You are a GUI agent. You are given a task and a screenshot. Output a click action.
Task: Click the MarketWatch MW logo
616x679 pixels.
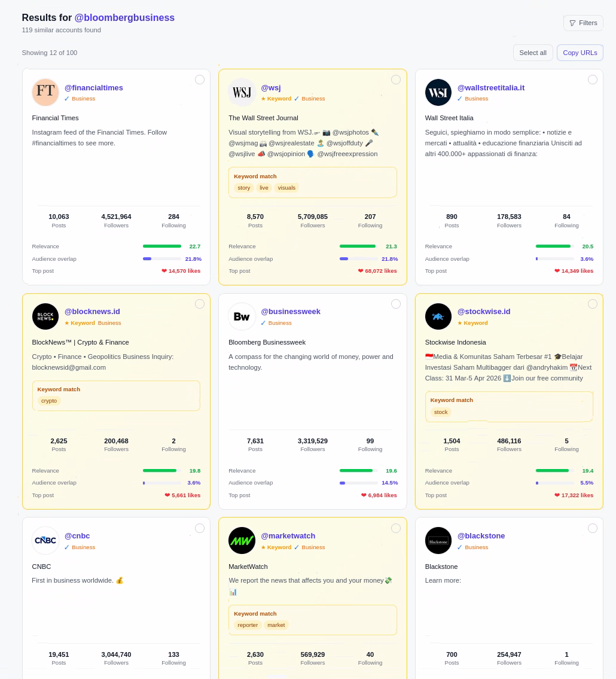pyautogui.click(x=242, y=540)
